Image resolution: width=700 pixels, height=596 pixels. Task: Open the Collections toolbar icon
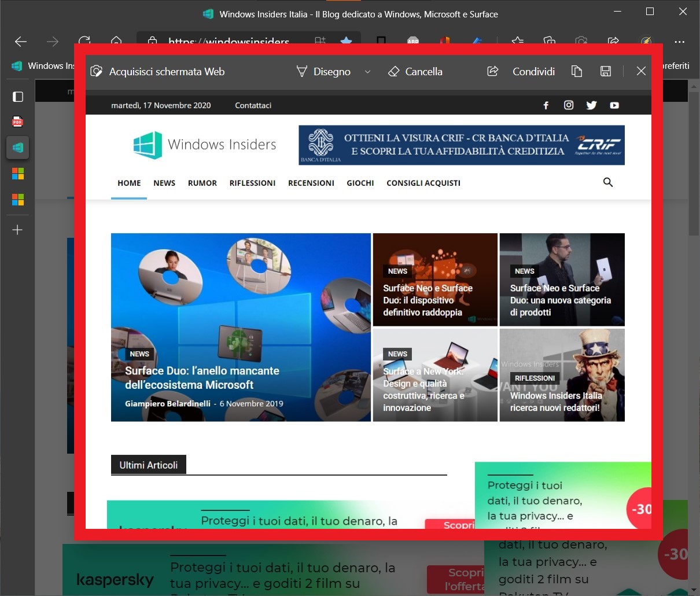[x=549, y=41]
